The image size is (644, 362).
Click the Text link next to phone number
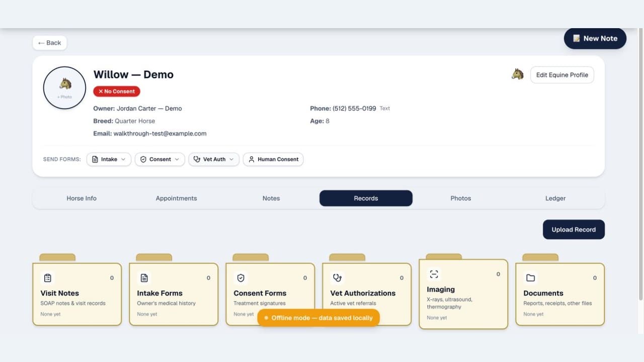[x=385, y=109]
